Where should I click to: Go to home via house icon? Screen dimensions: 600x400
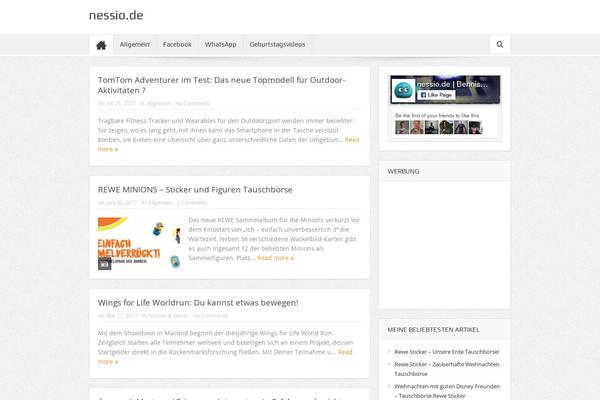pyautogui.click(x=101, y=45)
